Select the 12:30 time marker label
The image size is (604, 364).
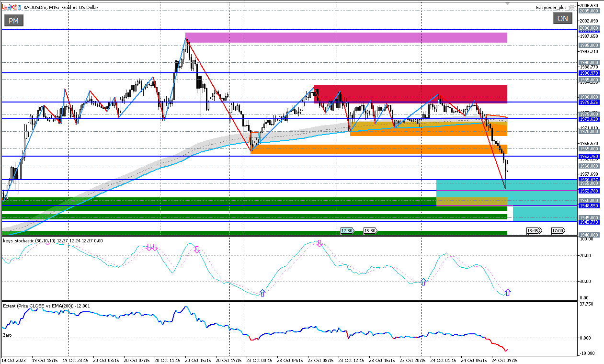click(x=347, y=231)
